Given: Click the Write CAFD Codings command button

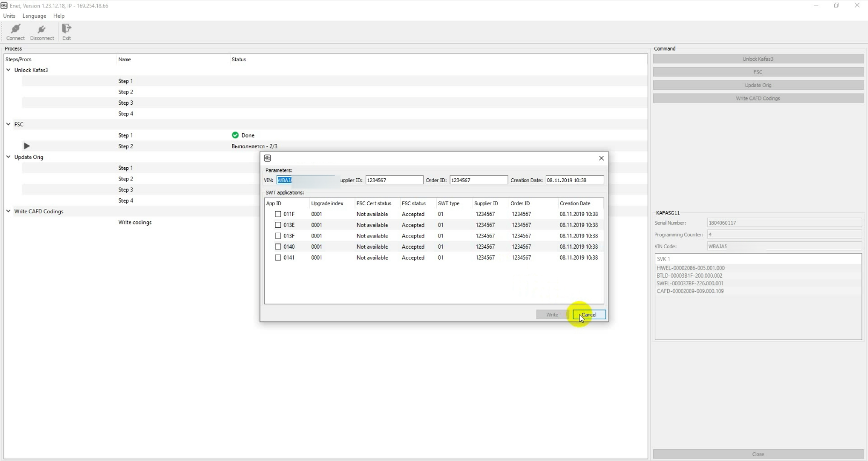Looking at the screenshot, I should pos(758,98).
